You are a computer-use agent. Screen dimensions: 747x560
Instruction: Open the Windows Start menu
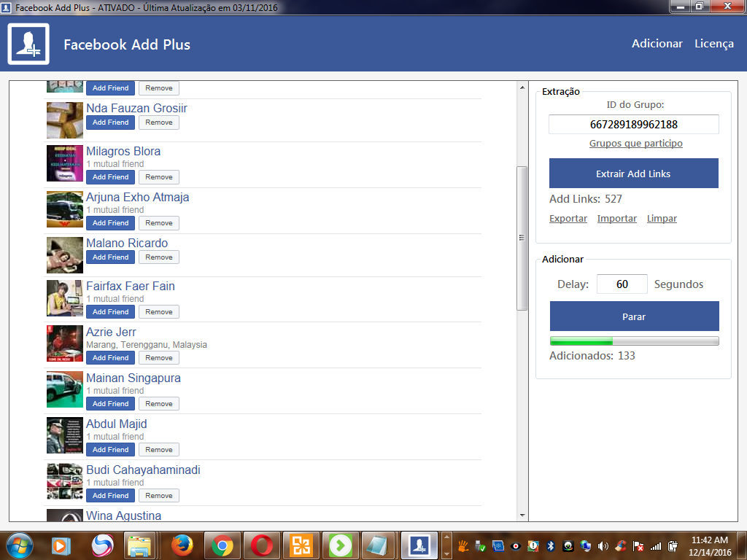pos(20,545)
